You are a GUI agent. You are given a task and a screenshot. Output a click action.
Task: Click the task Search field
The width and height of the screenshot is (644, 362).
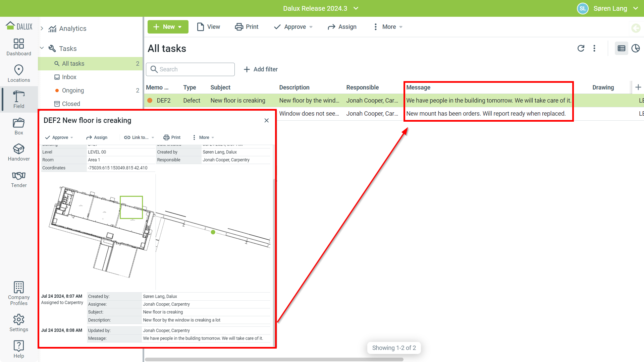(190, 69)
